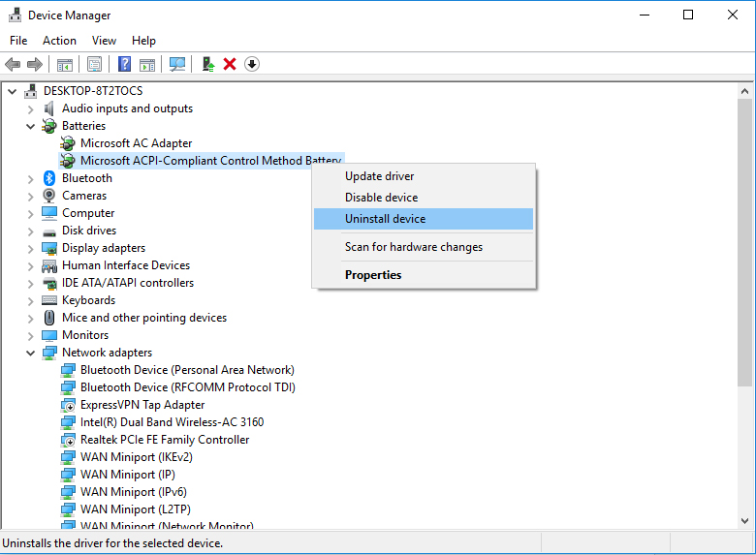
Task: Click the Keyboards category icon
Action: pyautogui.click(x=49, y=300)
